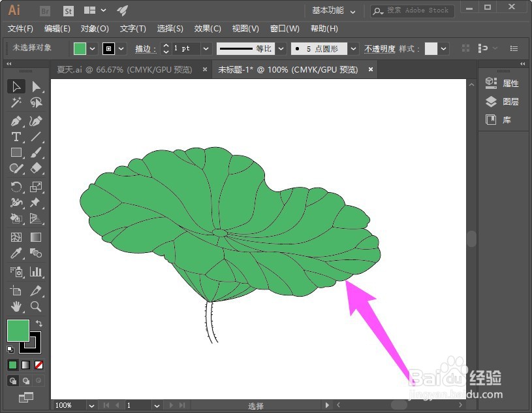Image resolution: width=532 pixels, height=413 pixels.
Task: Click the 描边 stroke panel link
Action: tap(146, 49)
